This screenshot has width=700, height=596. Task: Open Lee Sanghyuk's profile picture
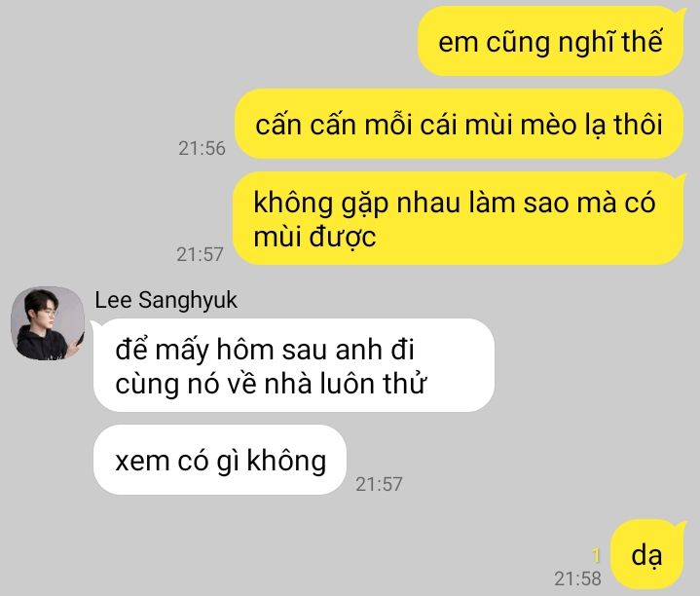click(48, 323)
